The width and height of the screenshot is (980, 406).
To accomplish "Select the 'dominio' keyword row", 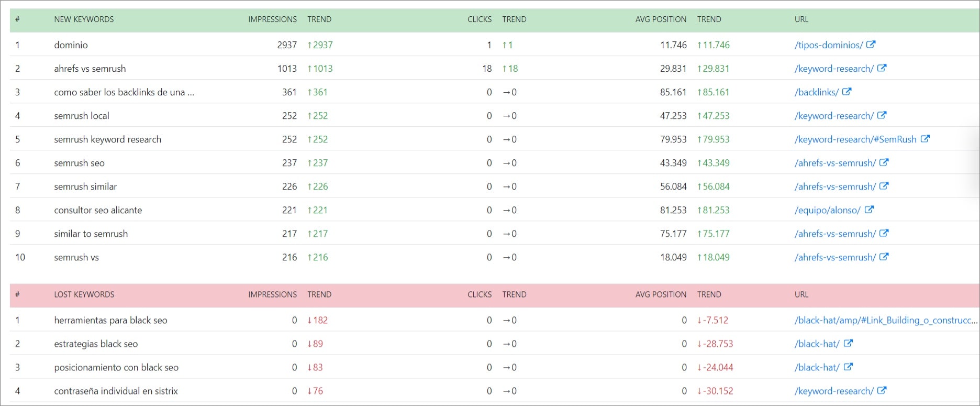I will pos(71,45).
